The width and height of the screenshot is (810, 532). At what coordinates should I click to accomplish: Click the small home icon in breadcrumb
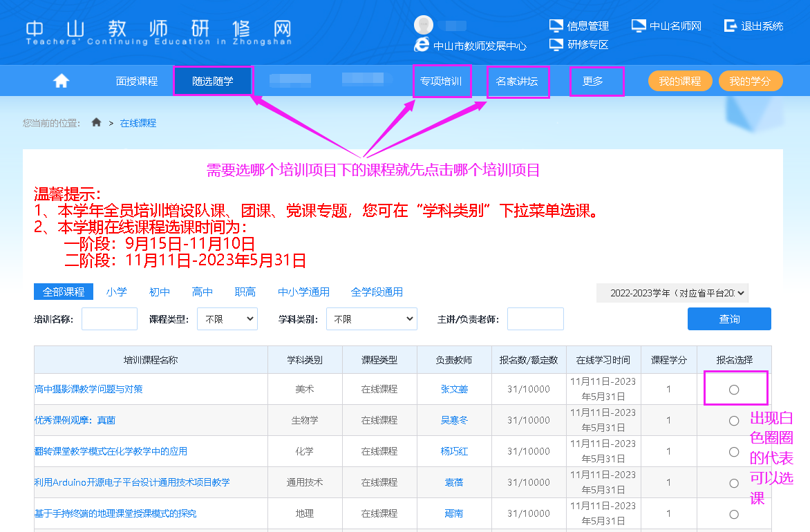click(x=96, y=122)
